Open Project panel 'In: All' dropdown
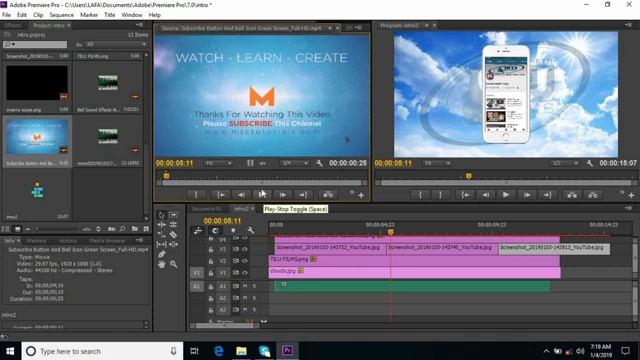 coord(116,44)
